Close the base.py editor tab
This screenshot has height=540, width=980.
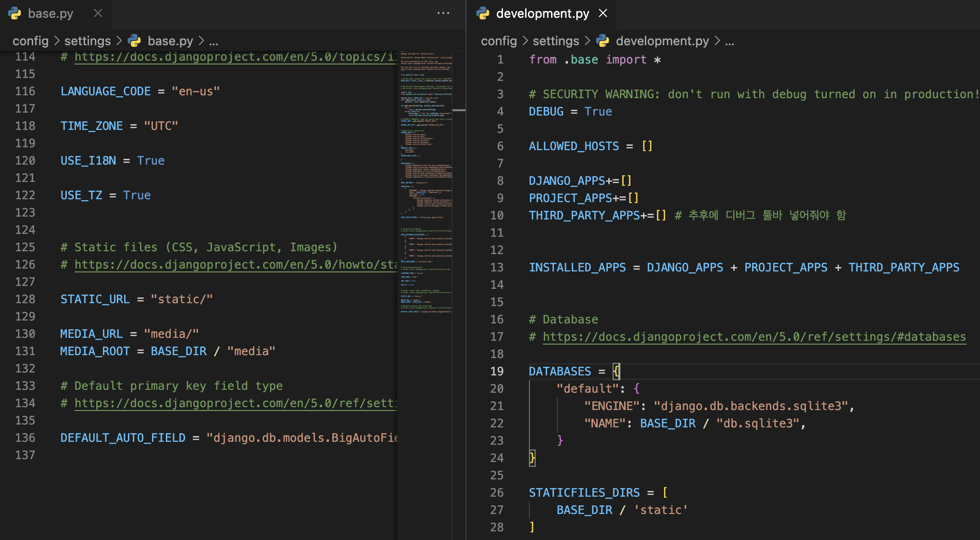(98, 13)
